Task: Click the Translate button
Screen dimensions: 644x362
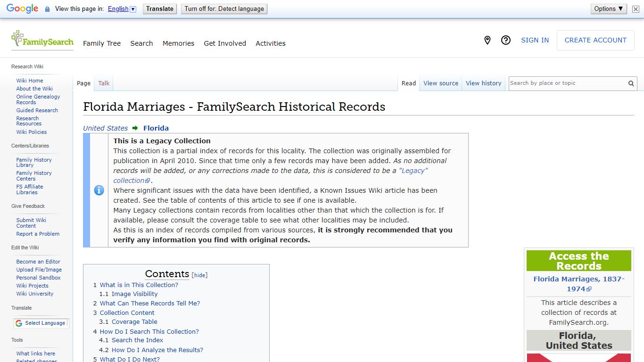Action: click(160, 8)
